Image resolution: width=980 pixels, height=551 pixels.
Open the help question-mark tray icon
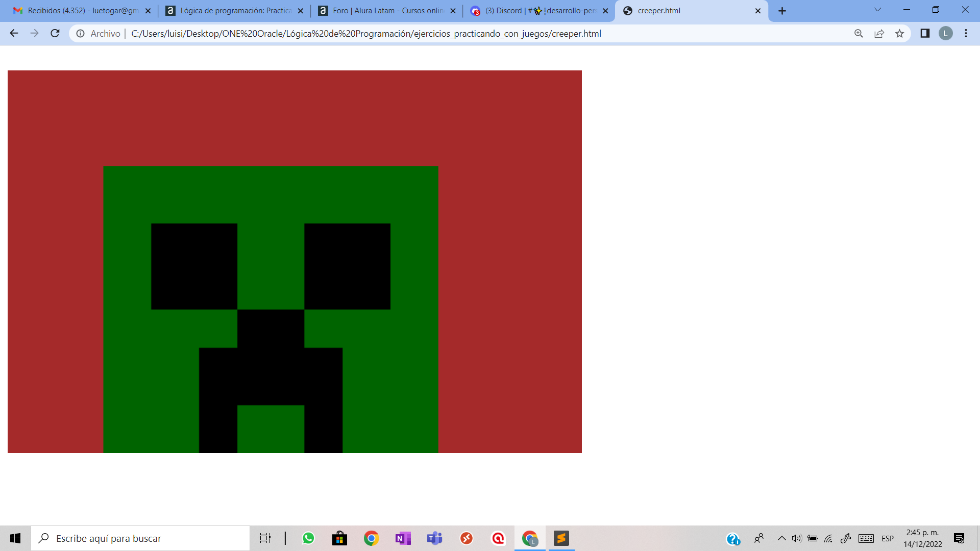pyautogui.click(x=733, y=539)
